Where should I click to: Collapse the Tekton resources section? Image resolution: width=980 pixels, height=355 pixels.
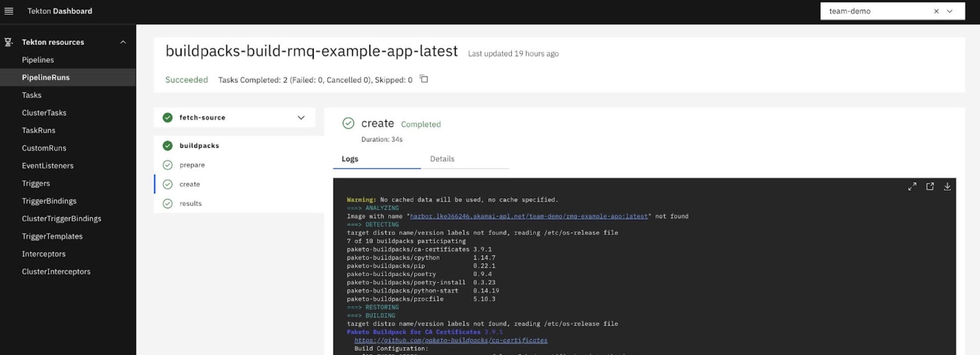pyautogui.click(x=123, y=42)
